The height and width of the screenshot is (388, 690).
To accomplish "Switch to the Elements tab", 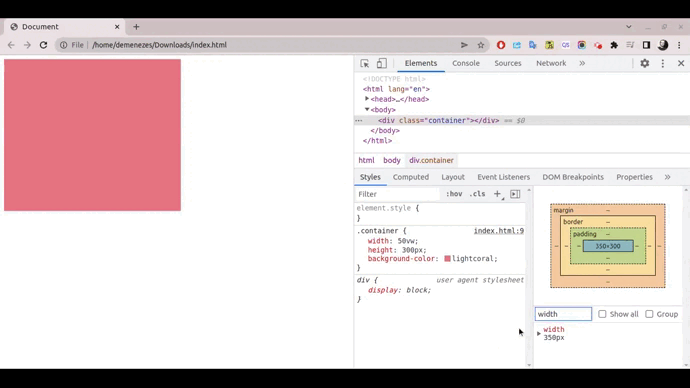I will point(421,63).
